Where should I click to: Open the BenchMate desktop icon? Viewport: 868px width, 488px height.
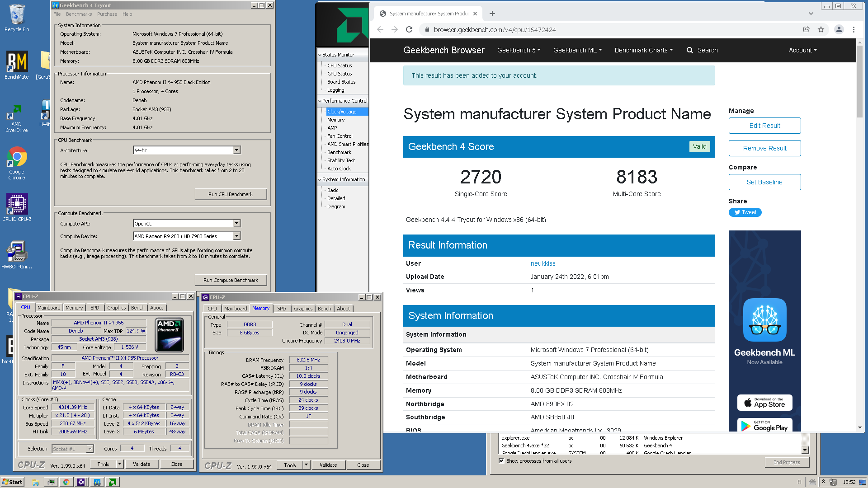point(17,65)
